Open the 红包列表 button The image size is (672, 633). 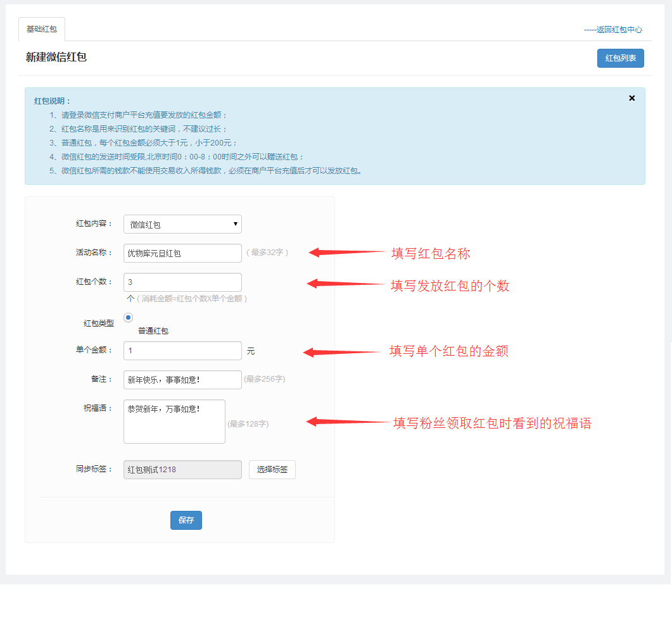[x=620, y=58]
